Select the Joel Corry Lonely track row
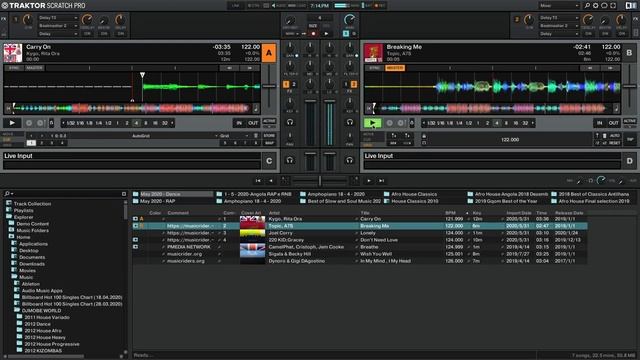Screen dimensions: 640x360 (x=360, y=233)
